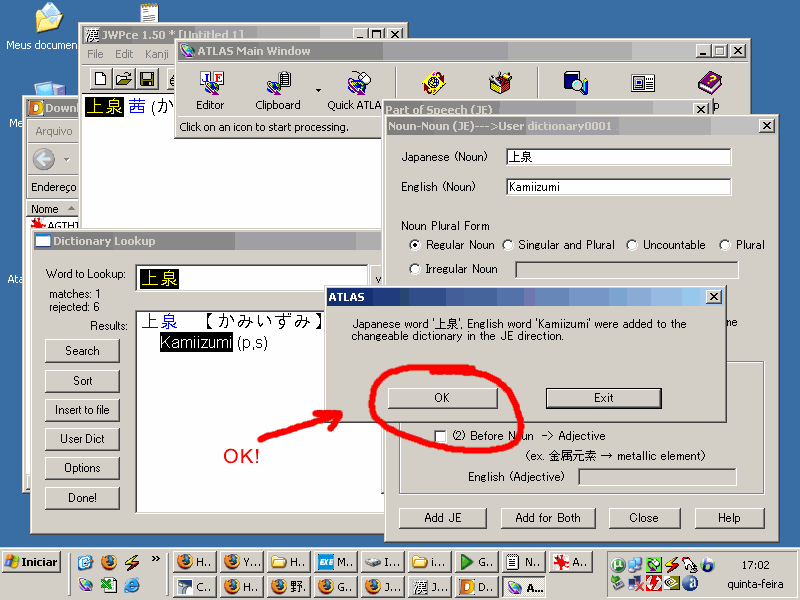
Task: Click Done! in Dictionary Lookup
Action: coord(82,498)
